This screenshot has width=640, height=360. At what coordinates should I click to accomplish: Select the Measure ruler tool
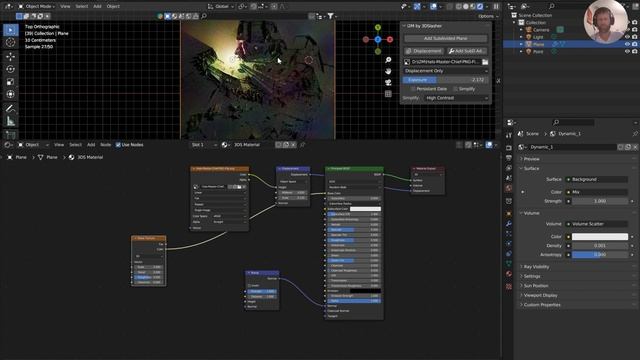coord(11,121)
